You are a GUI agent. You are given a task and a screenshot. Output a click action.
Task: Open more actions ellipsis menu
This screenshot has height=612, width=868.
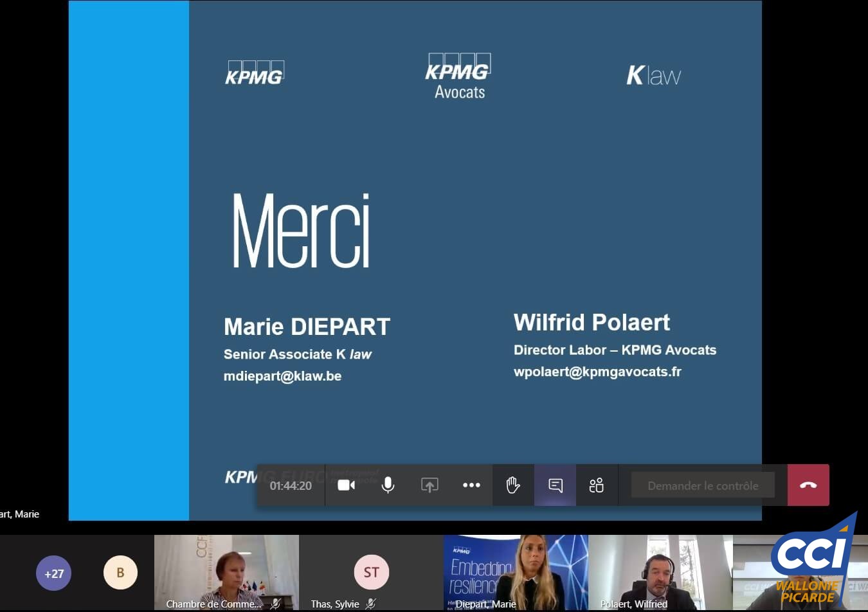click(x=471, y=485)
